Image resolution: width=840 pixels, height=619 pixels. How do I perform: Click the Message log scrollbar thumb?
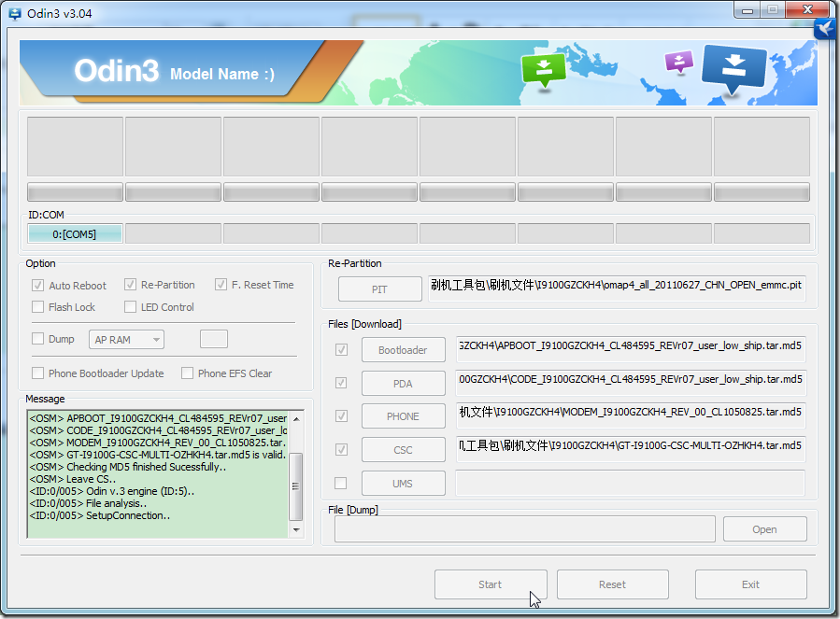295,486
